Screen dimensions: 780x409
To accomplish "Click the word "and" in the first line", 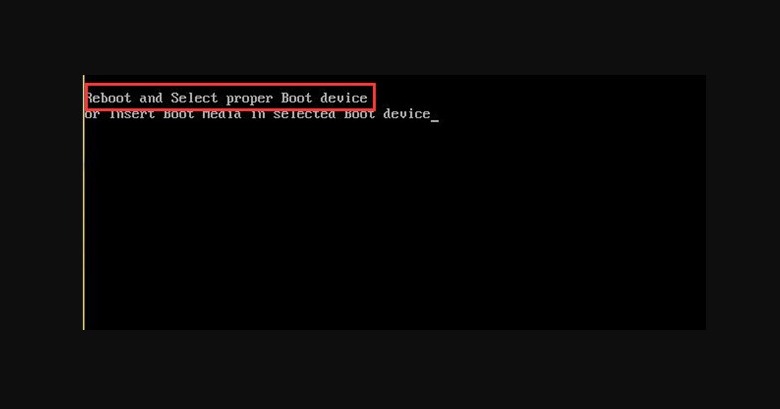I will click(x=151, y=98).
